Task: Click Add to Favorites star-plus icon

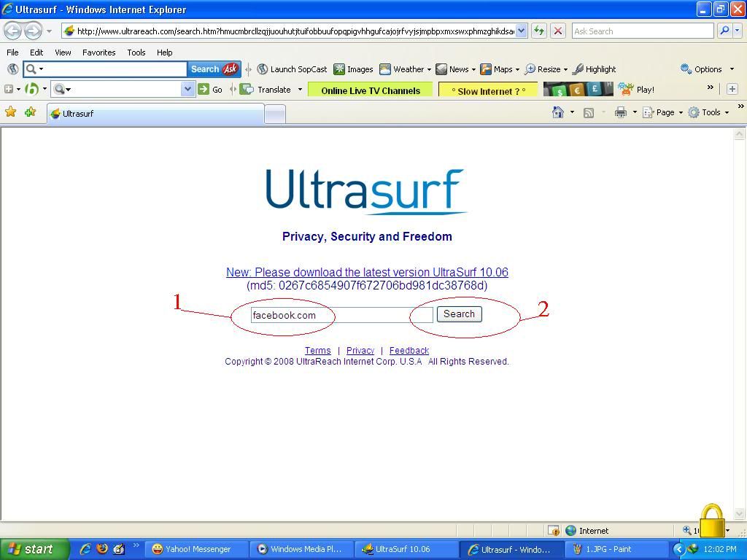Action: click(30, 112)
